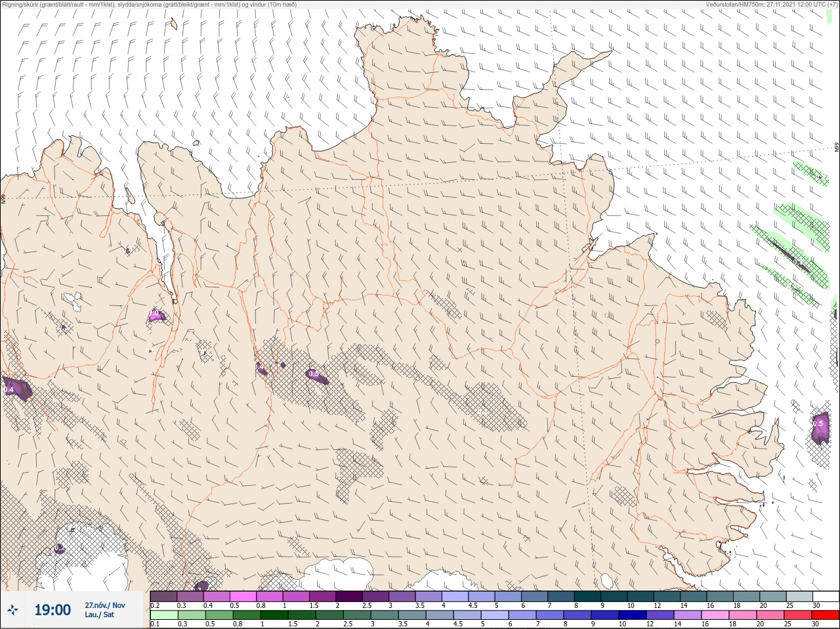Select the first dark mauve upper legend swatch
The width and height of the screenshot is (840, 629).
pos(163,596)
